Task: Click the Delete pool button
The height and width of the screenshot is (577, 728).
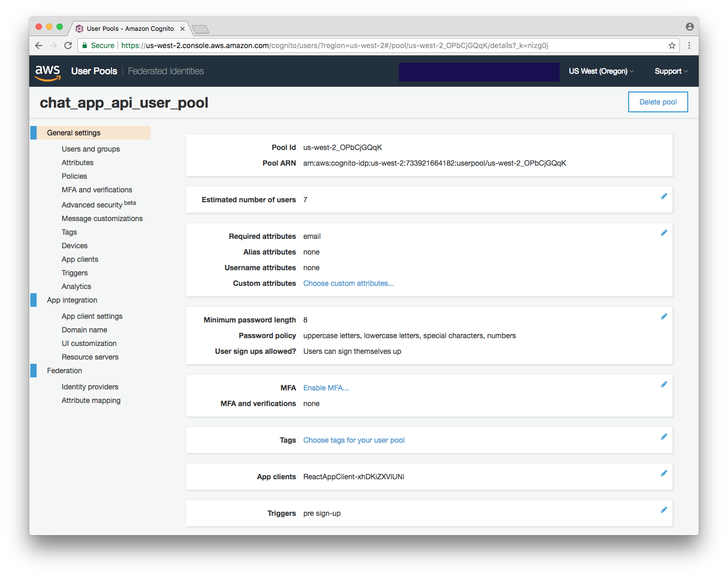Action: [658, 102]
